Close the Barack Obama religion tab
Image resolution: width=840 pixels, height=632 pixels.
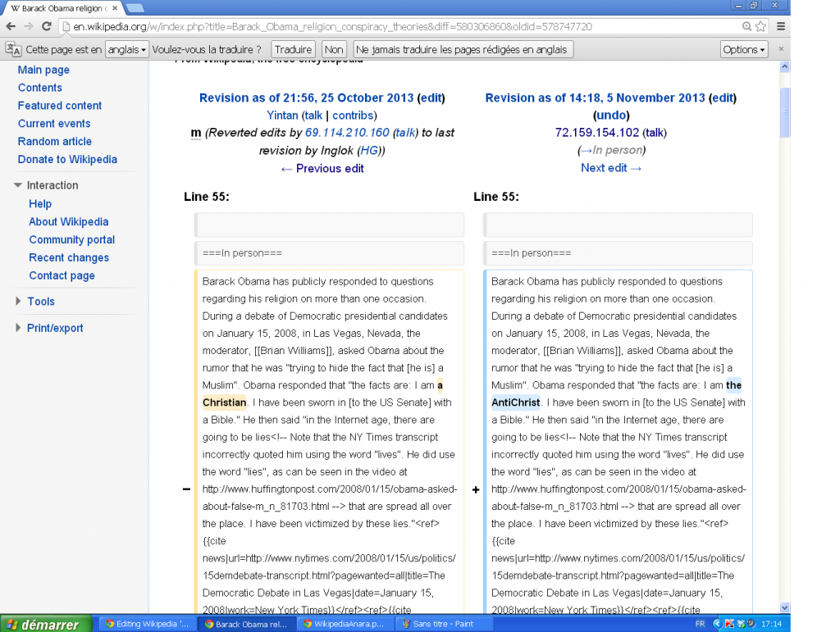[x=115, y=8]
